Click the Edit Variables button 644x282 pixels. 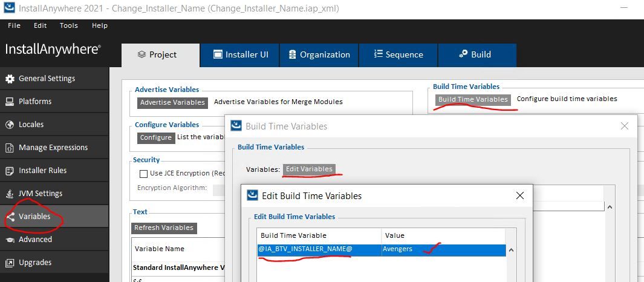pyautogui.click(x=309, y=169)
